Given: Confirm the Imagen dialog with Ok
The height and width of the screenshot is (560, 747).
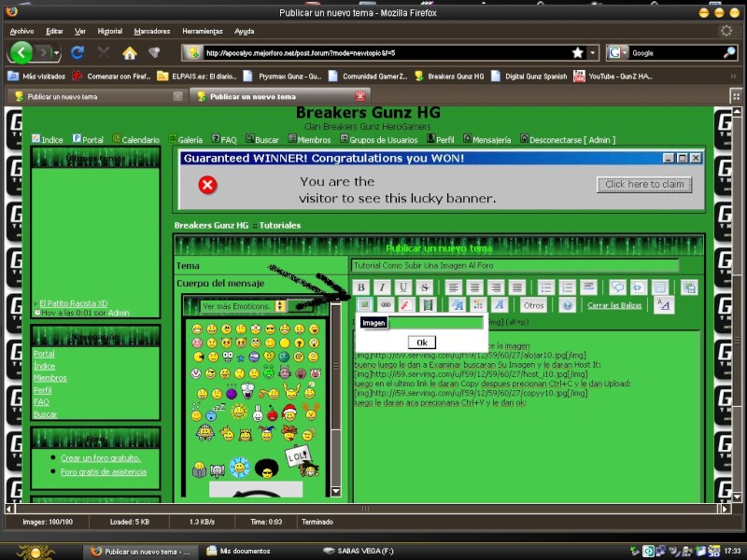Looking at the screenshot, I should (422, 342).
